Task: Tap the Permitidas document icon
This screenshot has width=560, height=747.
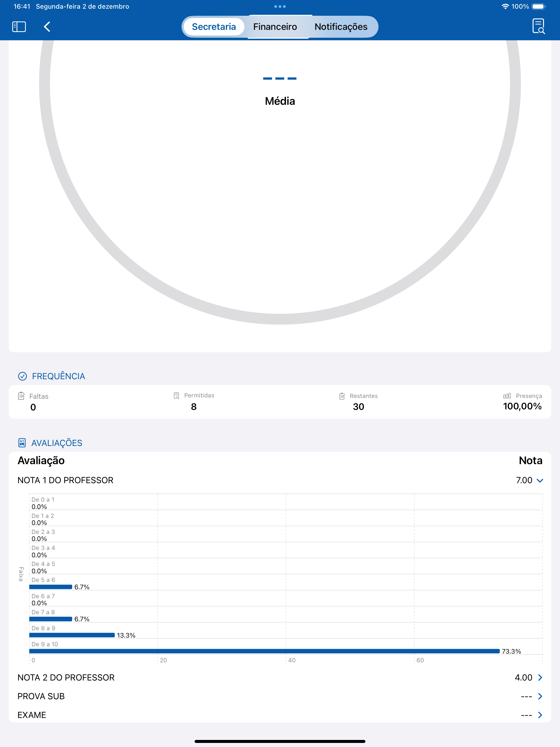Action: (176, 396)
